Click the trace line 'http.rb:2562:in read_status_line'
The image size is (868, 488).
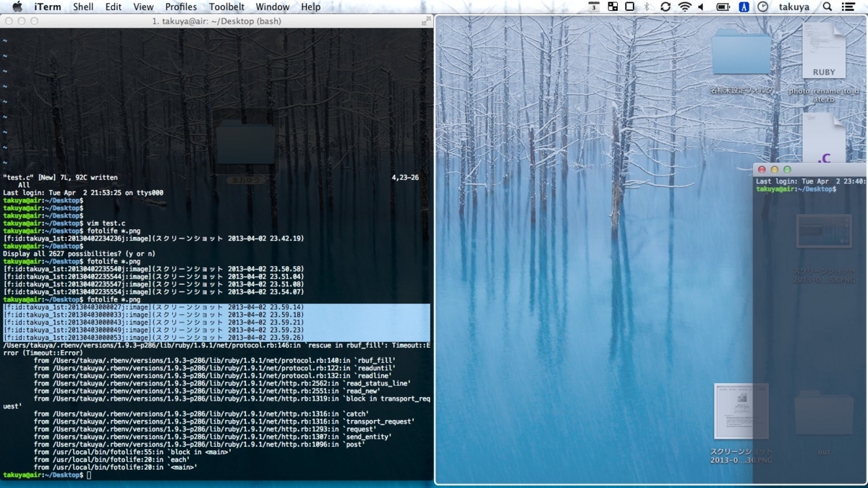222,383
